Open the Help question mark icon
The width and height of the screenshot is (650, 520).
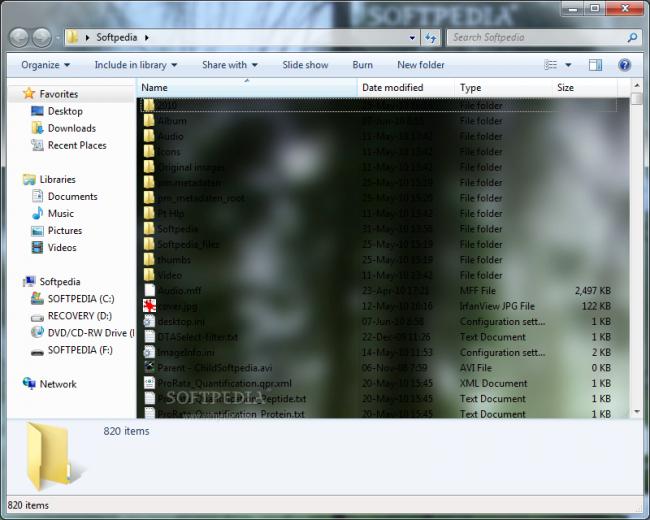624,65
